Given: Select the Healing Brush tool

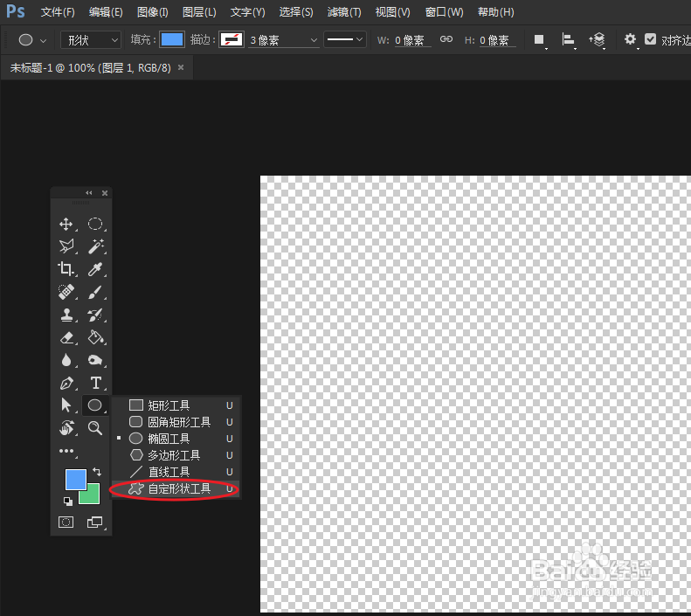Looking at the screenshot, I should click(66, 292).
